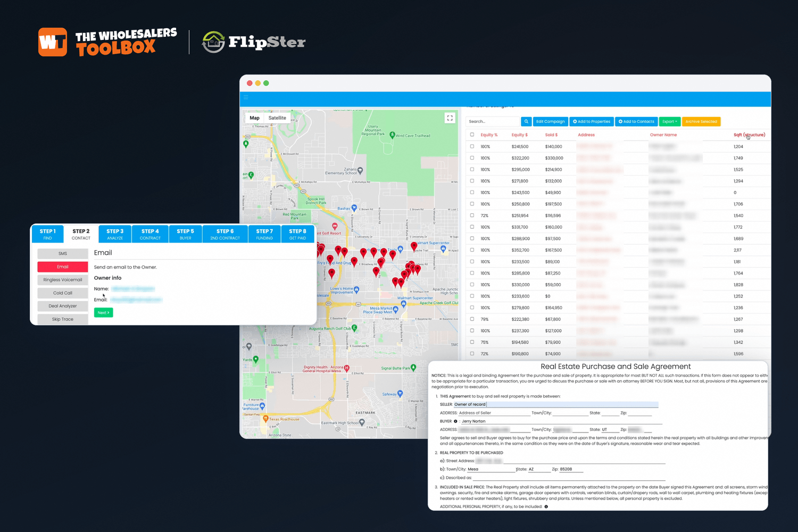Click the Augusta Ranch Golf Club marker
The width and height of the screenshot is (798, 532).
pos(354,328)
